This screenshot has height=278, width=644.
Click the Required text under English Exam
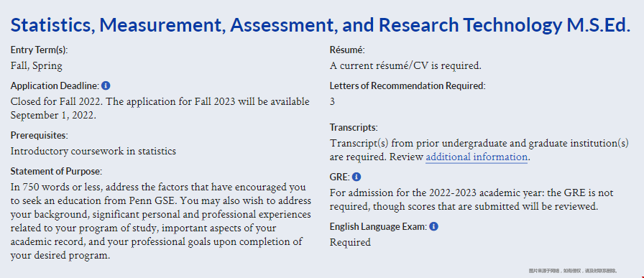[x=350, y=243]
